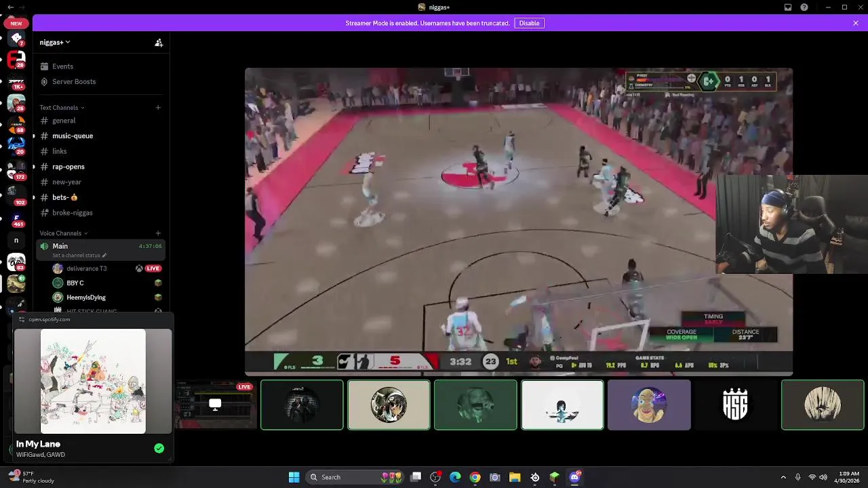Screen dimensions: 868x488
Task: Click artist text WiFiGawd, GAWD
Action: click(41, 455)
